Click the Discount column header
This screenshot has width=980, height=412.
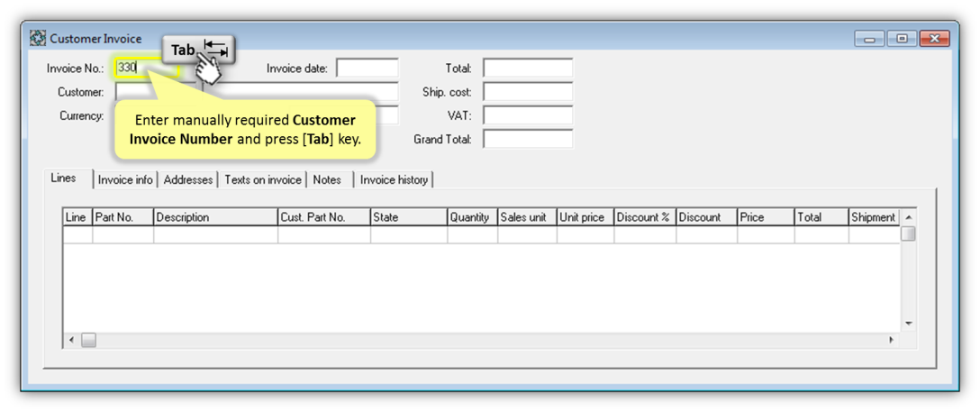[706, 217]
